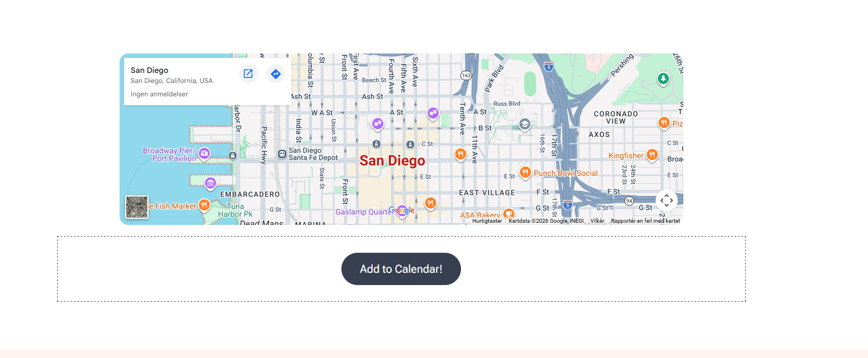Click the Interstate 5 shield near East Village
868x358 pixels.
(x=567, y=204)
